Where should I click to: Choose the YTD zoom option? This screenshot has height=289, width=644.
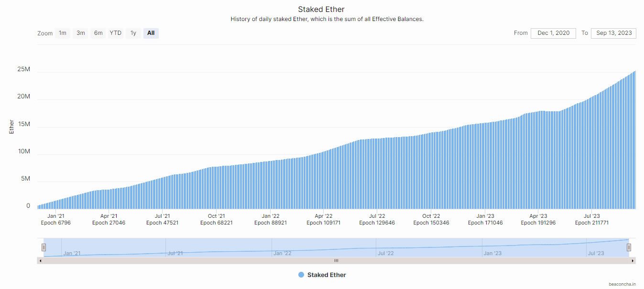pyautogui.click(x=116, y=33)
